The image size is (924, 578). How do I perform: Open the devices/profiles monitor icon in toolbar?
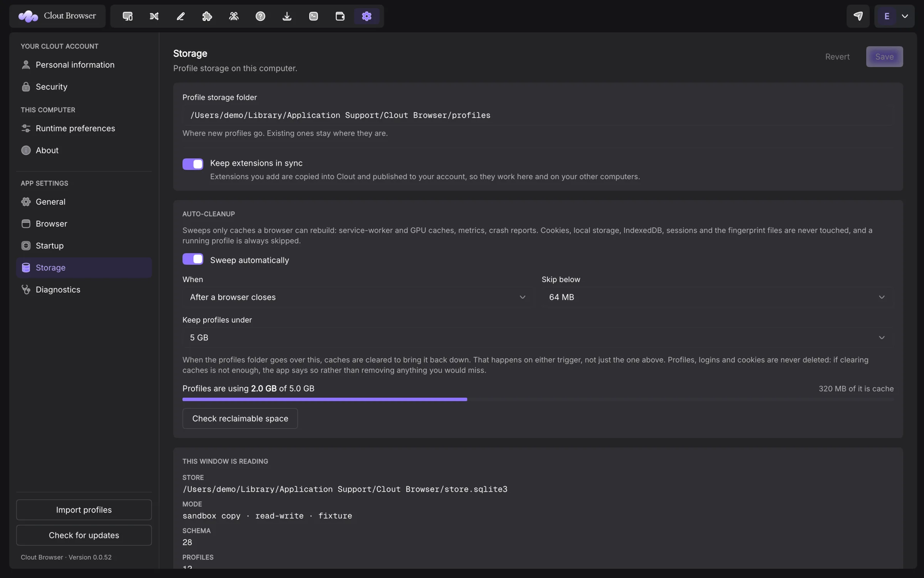(x=127, y=16)
